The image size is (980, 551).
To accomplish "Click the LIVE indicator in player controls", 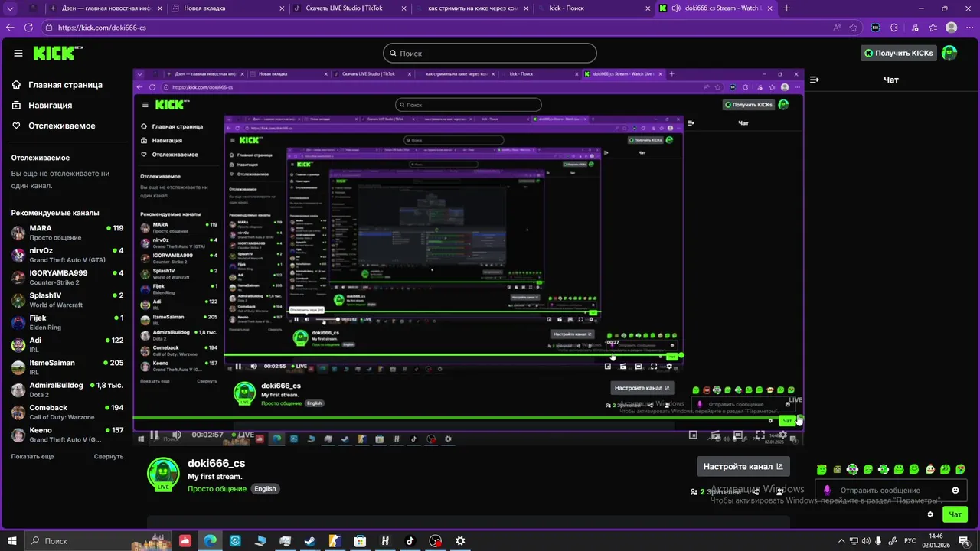I will [x=244, y=435].
